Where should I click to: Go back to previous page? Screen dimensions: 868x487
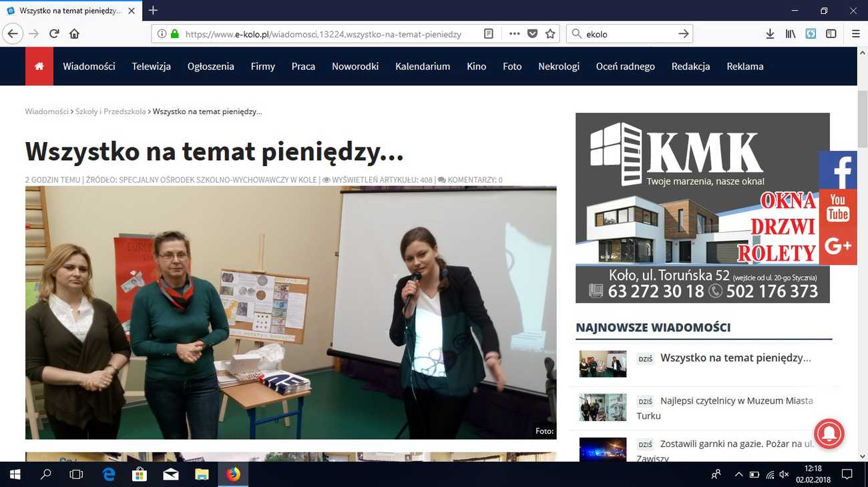tap(12, 33)
